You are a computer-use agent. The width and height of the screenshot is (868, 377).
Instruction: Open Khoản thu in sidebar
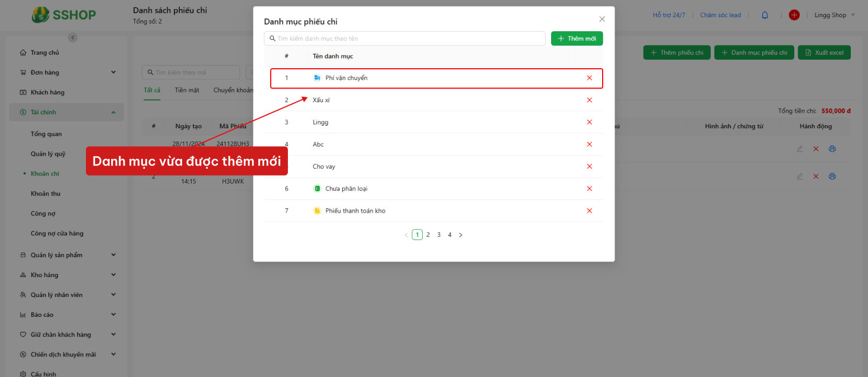tap(46, 193)
